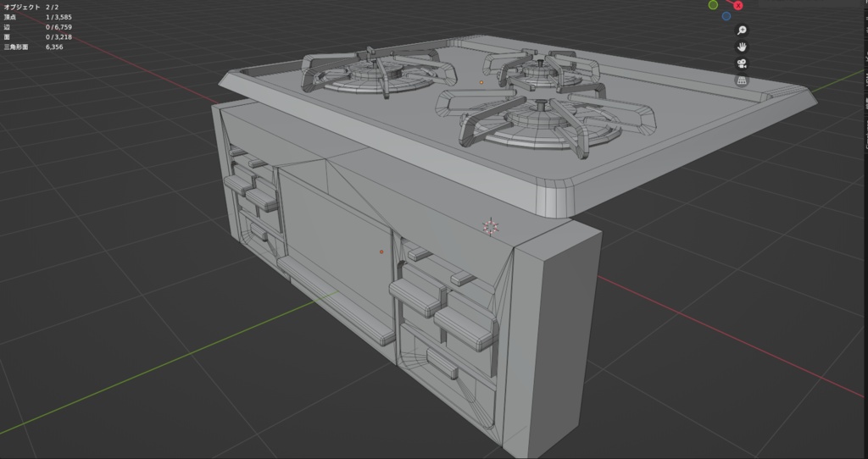Click the 辺 0/6,759 edge count text
Screen dimensions: 868x459
37,27
